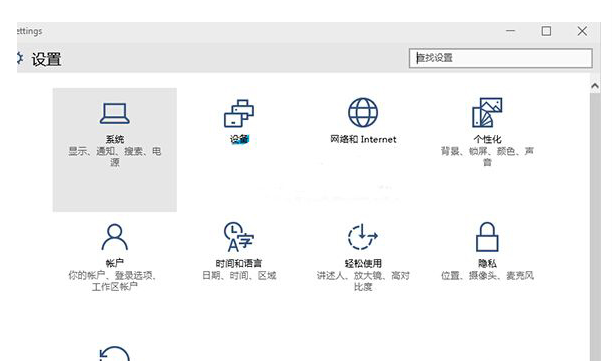Click the 隐私 label text
Image resolution: width=612 pixels, height=361 pixels.
pyautogui.click(x=487, y=263)
